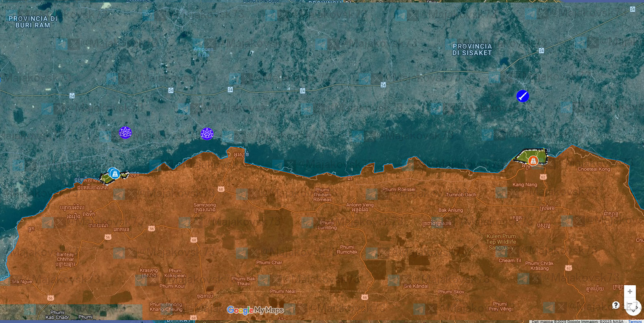Open the help speech-bubble question mark icon
This screenshot has width=644, height=323.
(616, 305)
